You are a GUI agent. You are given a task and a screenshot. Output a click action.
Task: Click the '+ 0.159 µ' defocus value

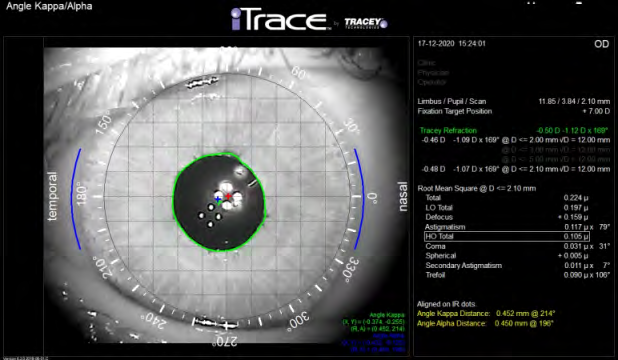(x=573, y=217)
